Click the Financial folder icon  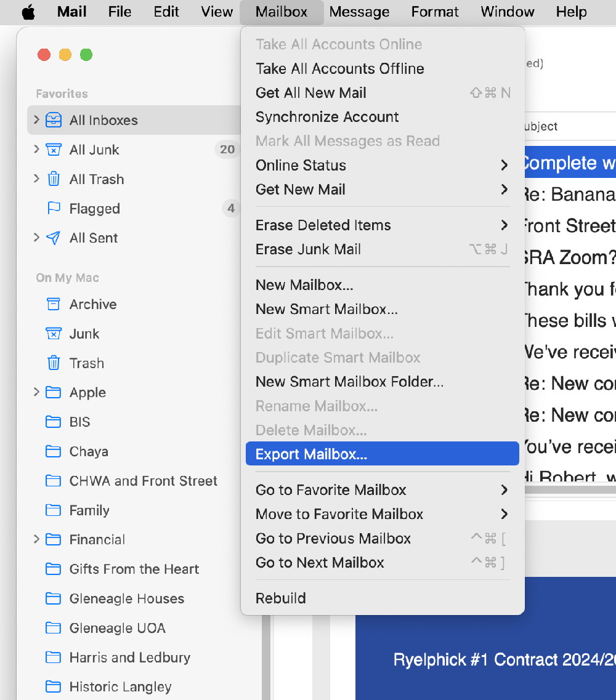(54, 540)
